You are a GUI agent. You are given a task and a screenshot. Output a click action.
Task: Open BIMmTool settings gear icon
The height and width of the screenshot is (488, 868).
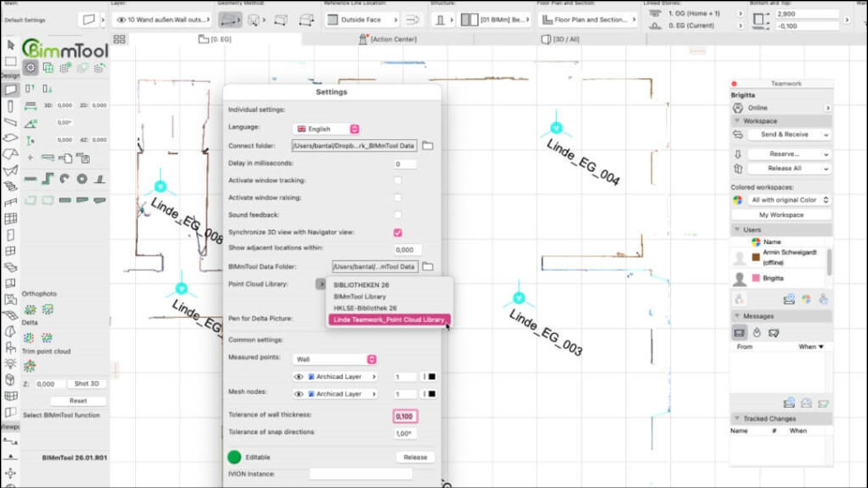(x=30, y=67)
